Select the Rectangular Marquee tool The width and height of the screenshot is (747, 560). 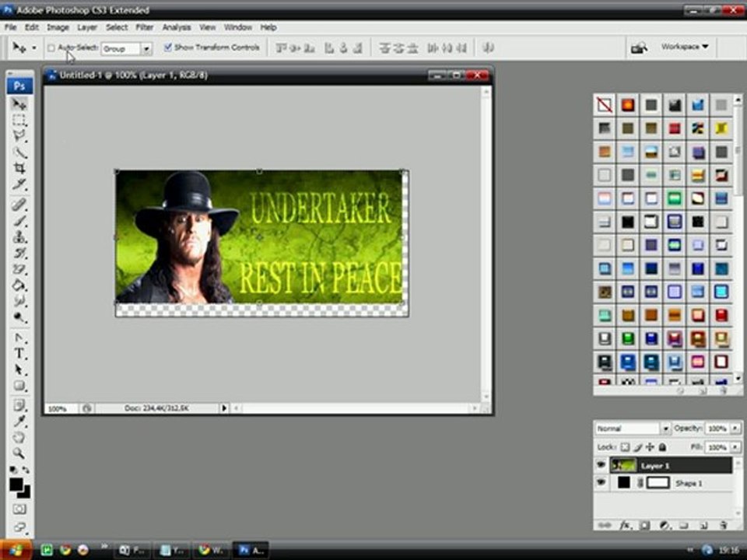point(19,120)
